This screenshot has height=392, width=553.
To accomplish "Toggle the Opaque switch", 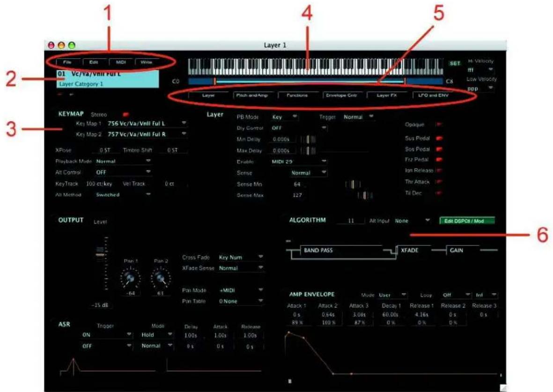I will click(x=439, y=125).
